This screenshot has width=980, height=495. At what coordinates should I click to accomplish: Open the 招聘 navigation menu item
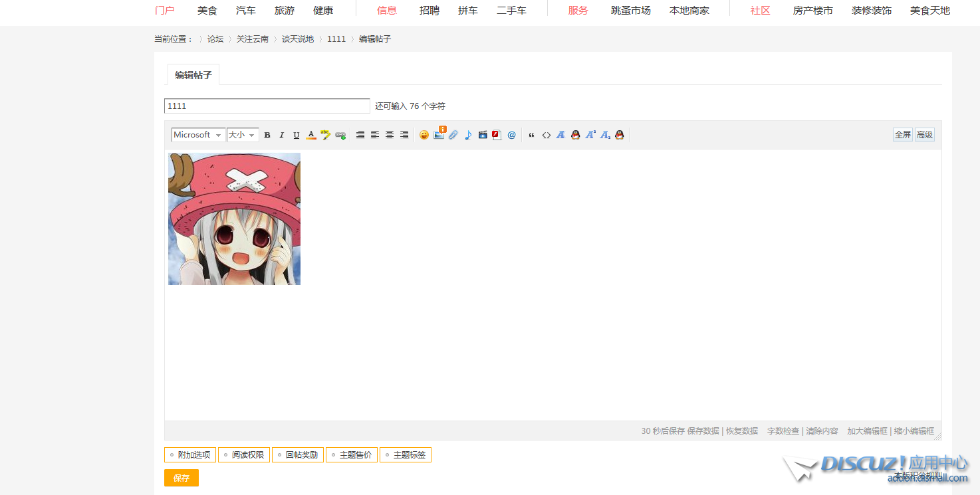429,11
